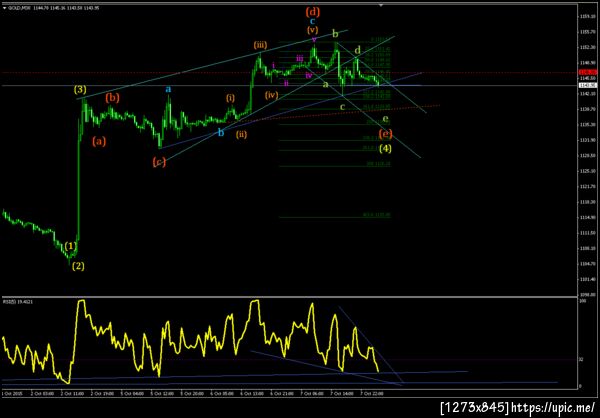Select the yellow (4) wave label

[x=385, y=149]
